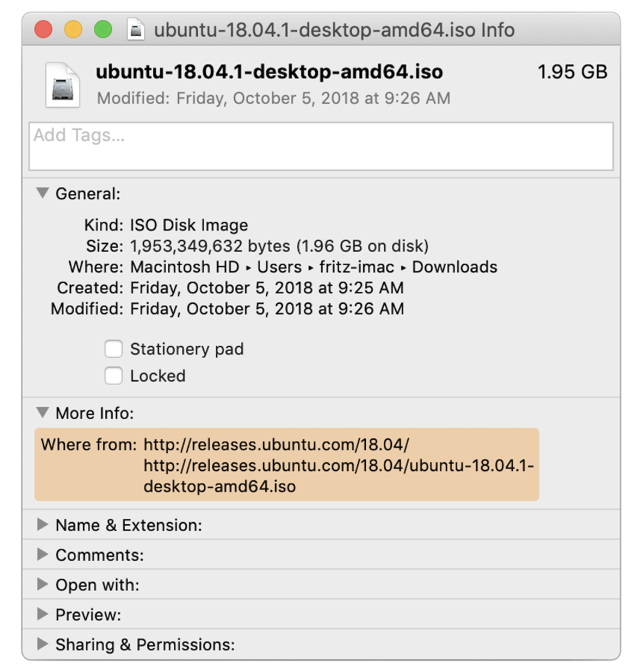Image resolution: width=643 pixels, height=672 pixels.
Task: Select the file name heading ubuntu-18.04.1-desktop-amd64.iso
Action: pyautogui.click(x=270, y=71)
